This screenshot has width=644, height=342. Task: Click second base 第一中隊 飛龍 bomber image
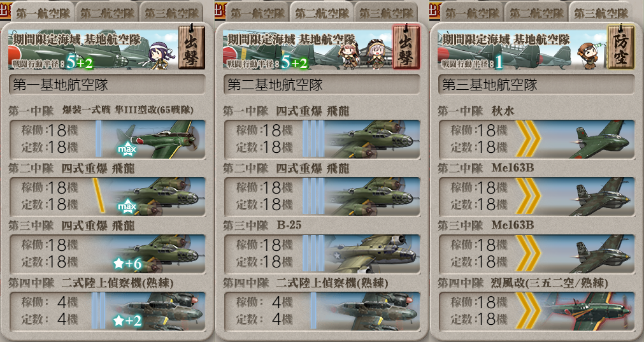(375, 139)
